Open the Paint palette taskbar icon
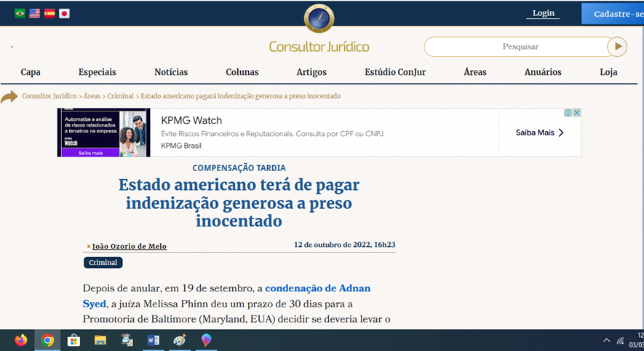This screenshot has height=351, width=644. click(180, 340)
